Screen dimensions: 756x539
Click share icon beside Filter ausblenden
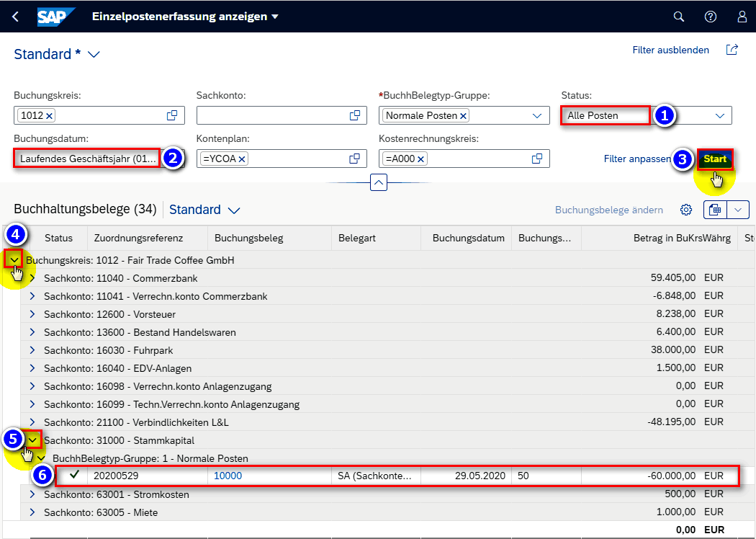[732, 50]
